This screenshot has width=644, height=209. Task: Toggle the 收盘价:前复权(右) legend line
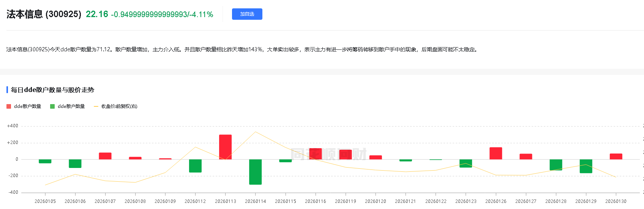click(x=115, y=106)
